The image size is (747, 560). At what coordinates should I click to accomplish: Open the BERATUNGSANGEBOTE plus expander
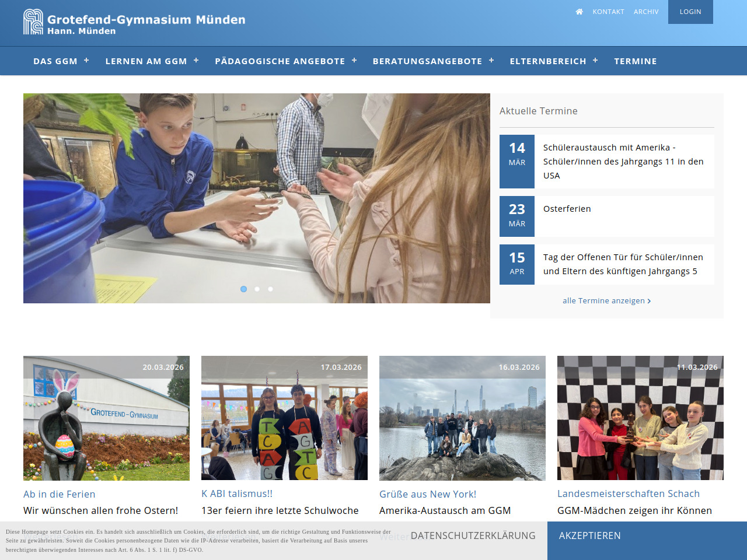491,60
